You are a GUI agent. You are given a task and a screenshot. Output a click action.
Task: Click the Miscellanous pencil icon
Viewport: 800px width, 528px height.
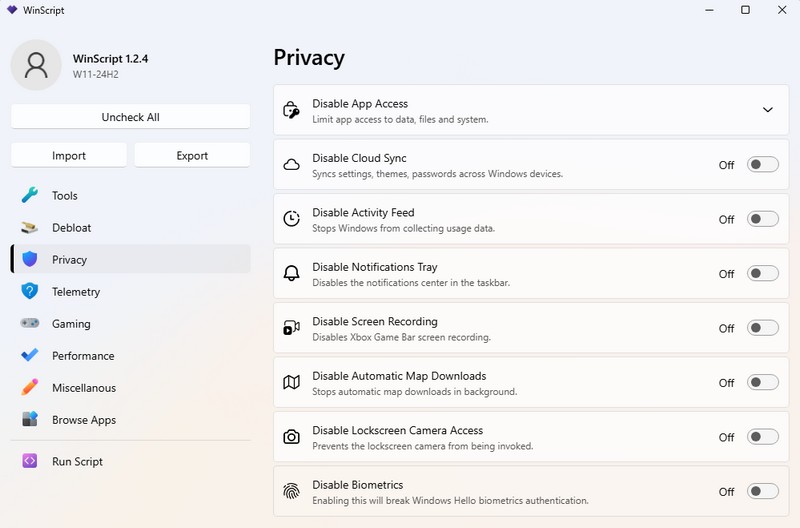(x=30, y=388)
